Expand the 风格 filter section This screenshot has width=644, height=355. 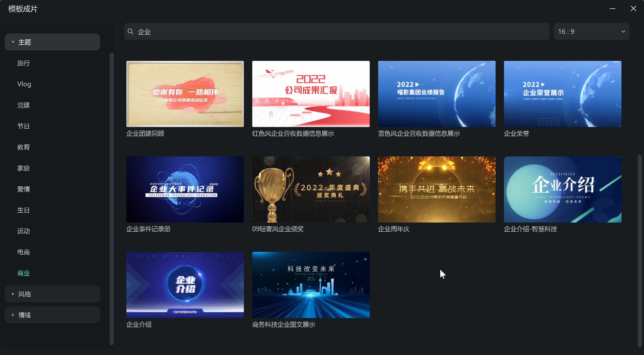(52, 294)
